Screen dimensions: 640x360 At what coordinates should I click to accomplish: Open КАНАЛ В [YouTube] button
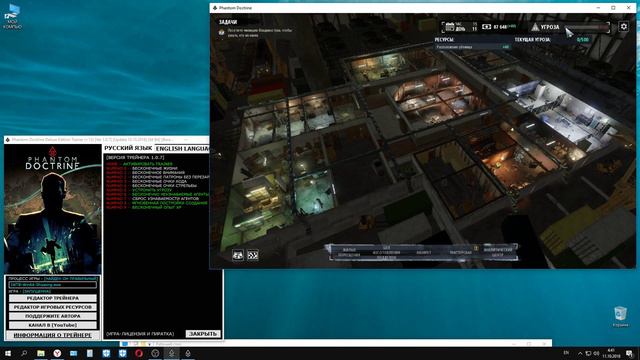point(53,325)
